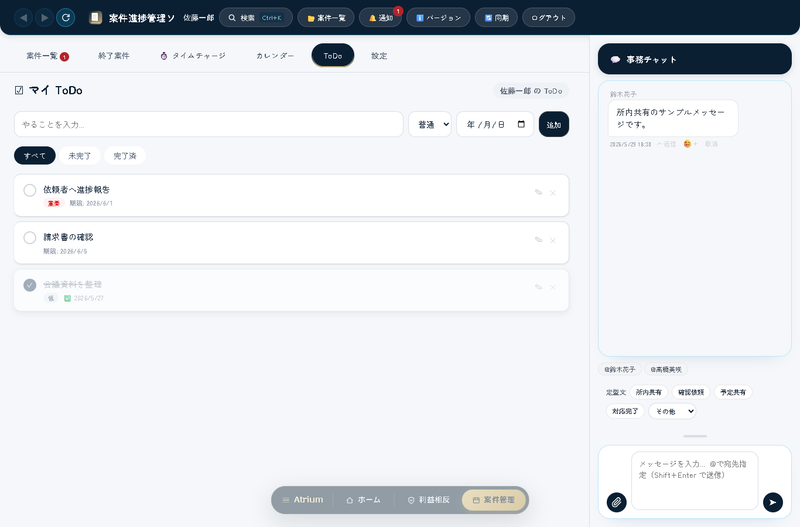800x527 pixels.
Task: Switch to the 終了案件 tab
Action: pyautogui.click(x=114, y=56)
